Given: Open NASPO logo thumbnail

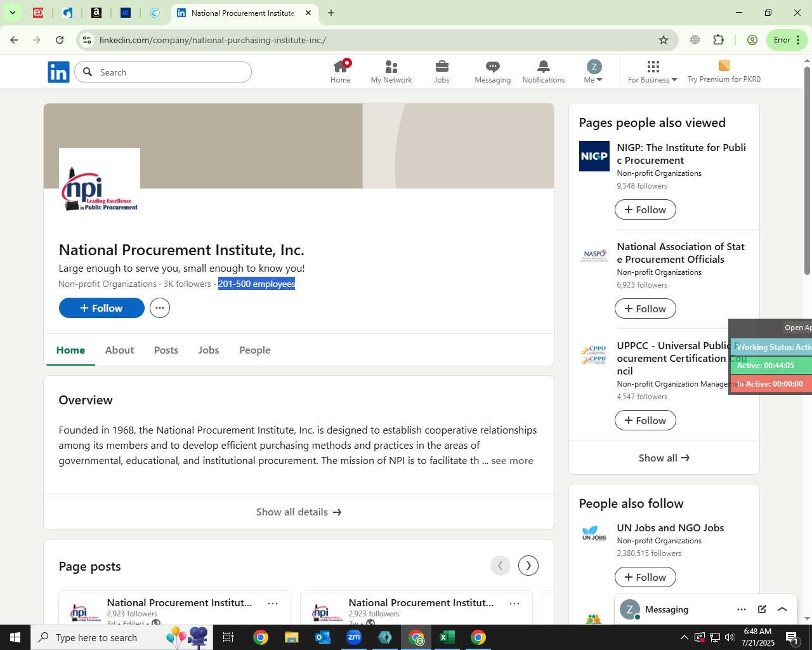Looking at the screenshot, I should coord(594,255).
